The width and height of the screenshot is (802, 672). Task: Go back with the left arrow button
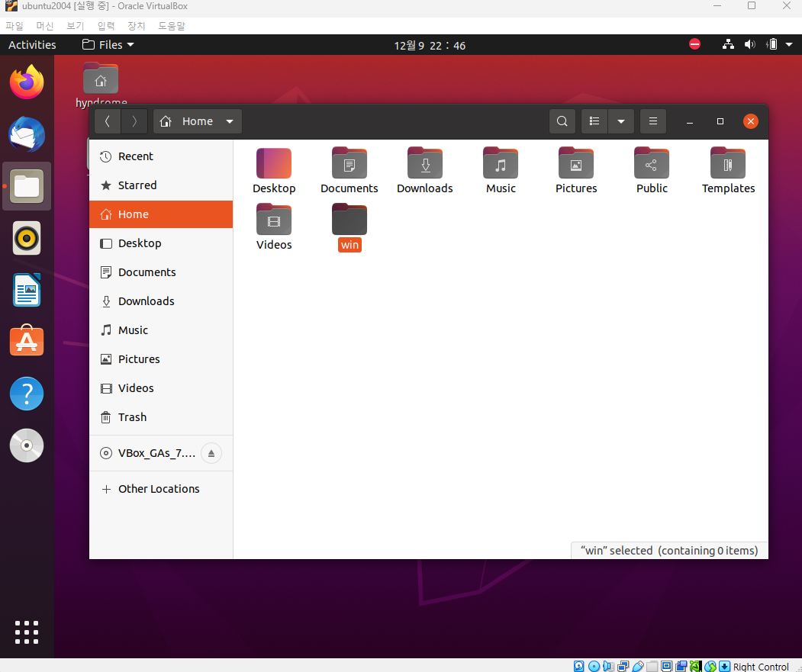[x=108, y=121]
